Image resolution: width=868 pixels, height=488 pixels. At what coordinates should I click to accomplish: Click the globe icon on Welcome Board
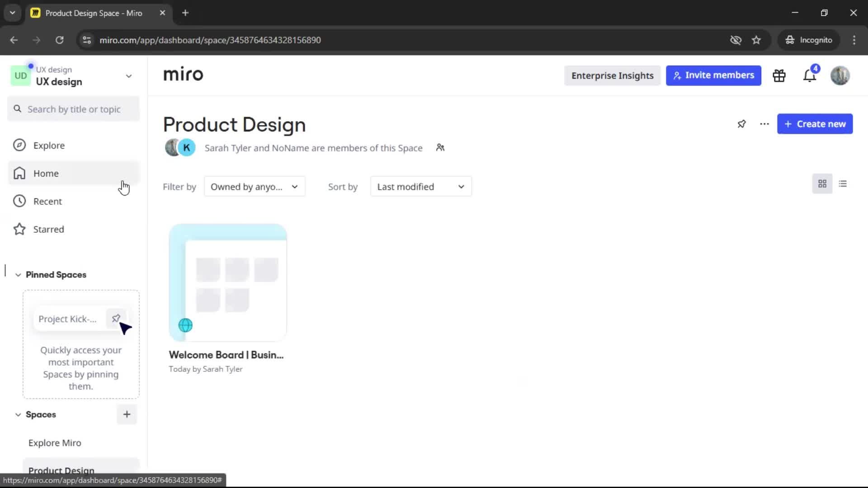(185, 325)
